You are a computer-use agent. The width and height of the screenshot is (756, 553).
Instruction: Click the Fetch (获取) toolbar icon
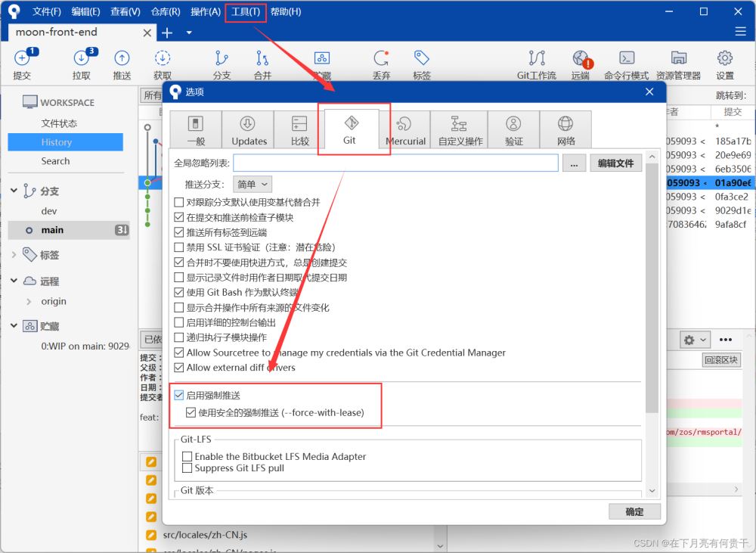pyautogui.click(x=163, y=58)
